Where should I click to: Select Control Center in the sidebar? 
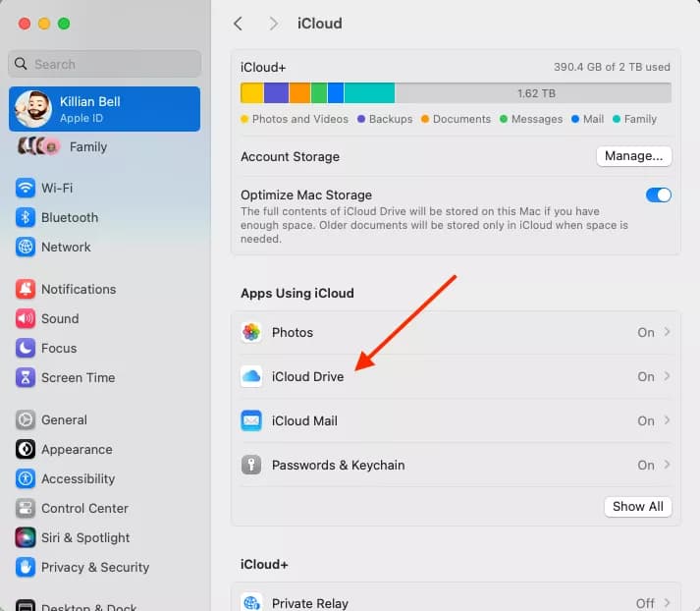click(104, 508)
